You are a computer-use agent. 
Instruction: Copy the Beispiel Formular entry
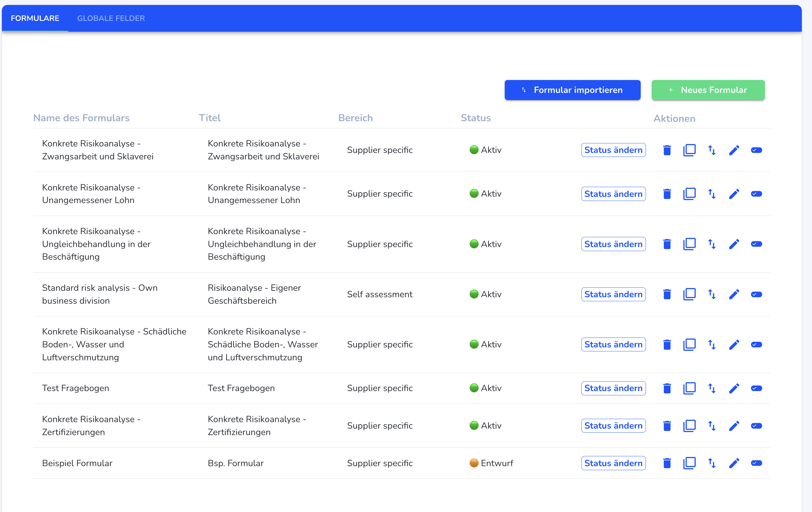tap(689, 463)
